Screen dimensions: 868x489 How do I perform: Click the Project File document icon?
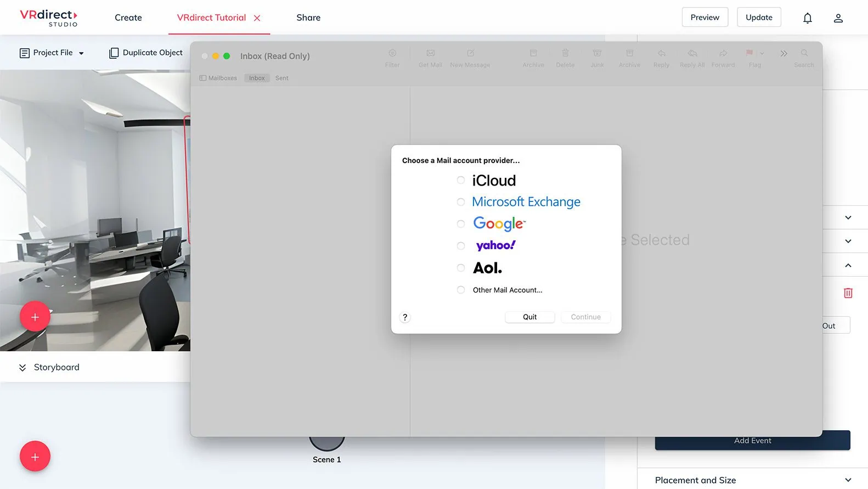(24, 53)
